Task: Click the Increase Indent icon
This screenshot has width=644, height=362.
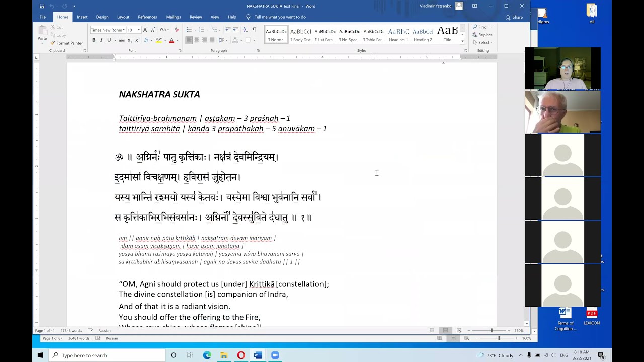Action: click(235, 30)
